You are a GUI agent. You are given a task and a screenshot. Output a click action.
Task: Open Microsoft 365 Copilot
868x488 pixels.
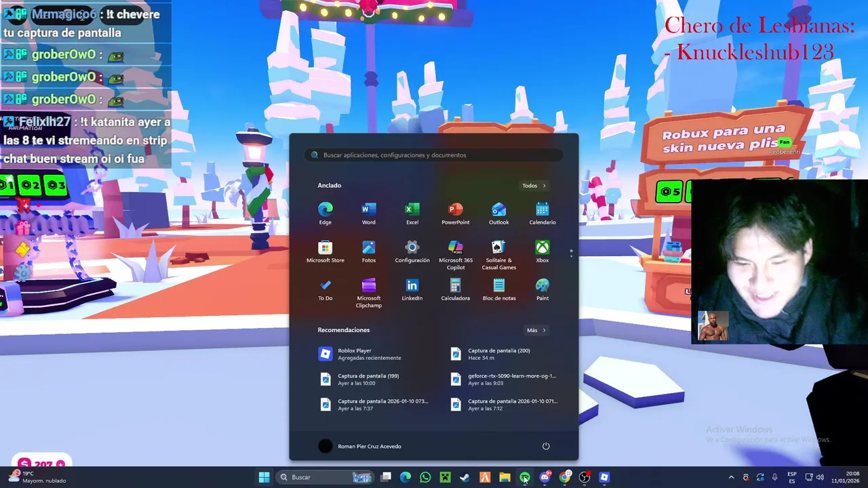(x=456, y=255)
